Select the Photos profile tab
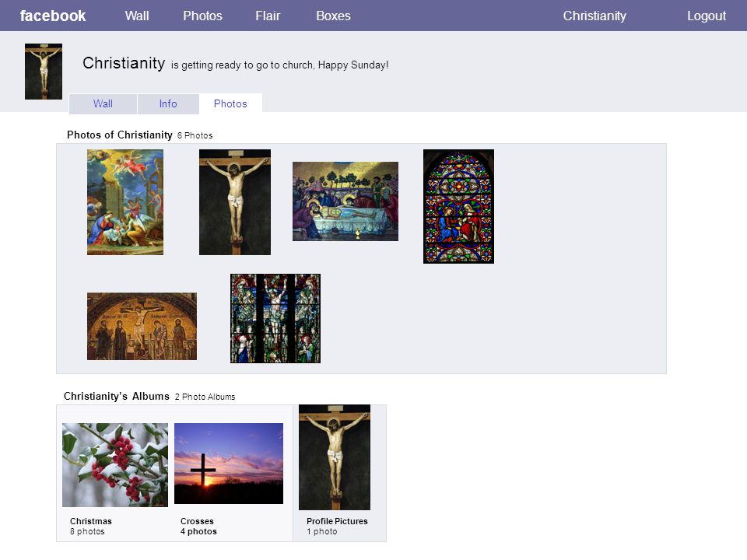 coord(230,103)
